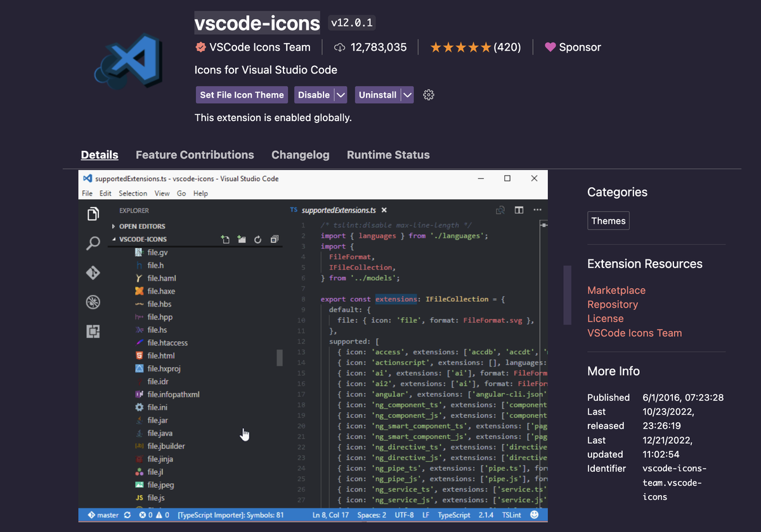Click the New File icon in Explorer
This screenshot has height=532, width=761.
(225, 239)
